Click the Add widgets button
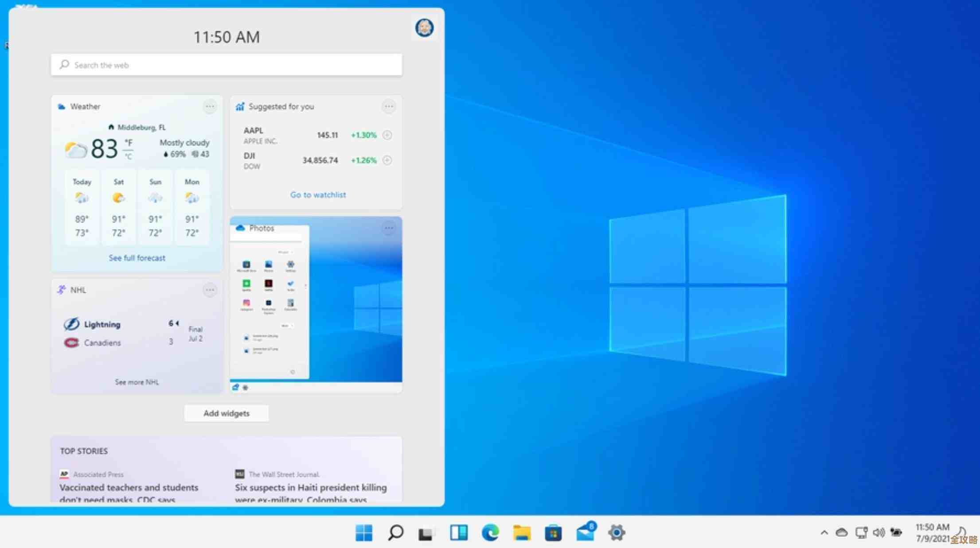Screen dimensions: 980x548 [226, 413]
